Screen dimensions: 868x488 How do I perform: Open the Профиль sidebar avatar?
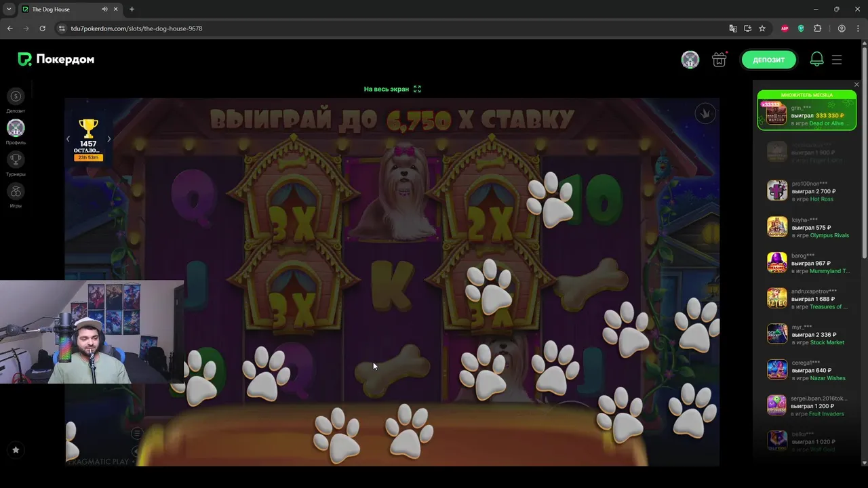(16, 127)
